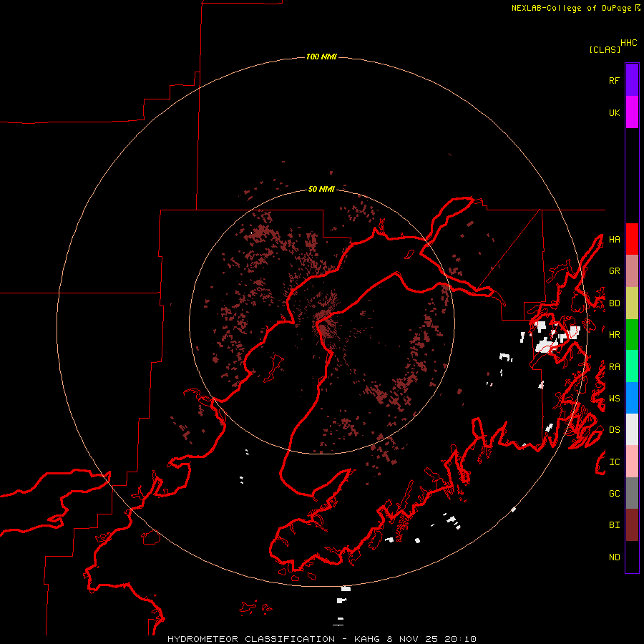Click the Hydrometeor Classification KAHG title caption
The width and height of the screenshot is (644, 644).
[x=322, y=639]
